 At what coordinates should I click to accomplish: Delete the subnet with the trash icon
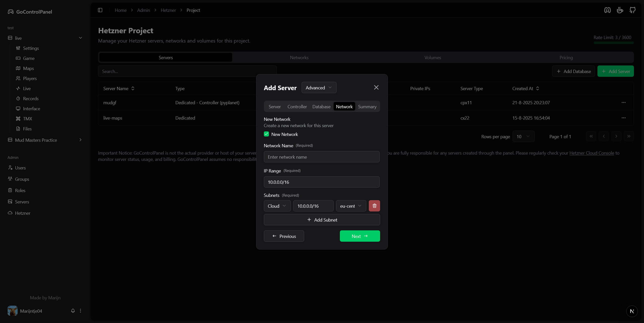[374, 206]
